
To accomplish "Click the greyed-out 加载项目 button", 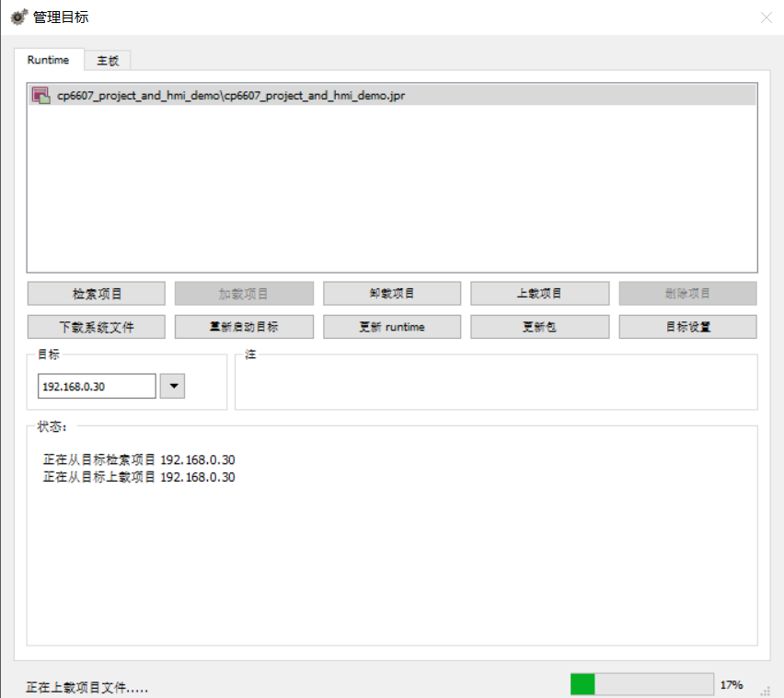I will [244, 294].
